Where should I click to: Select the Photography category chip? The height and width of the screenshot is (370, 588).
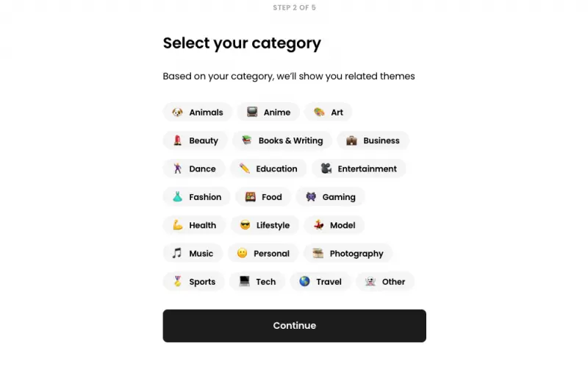pyautogui.click(x=348, y=253)
